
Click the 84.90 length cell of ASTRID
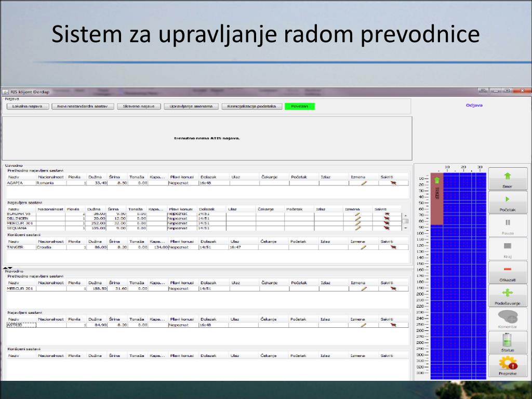click(x=97, y=325)
